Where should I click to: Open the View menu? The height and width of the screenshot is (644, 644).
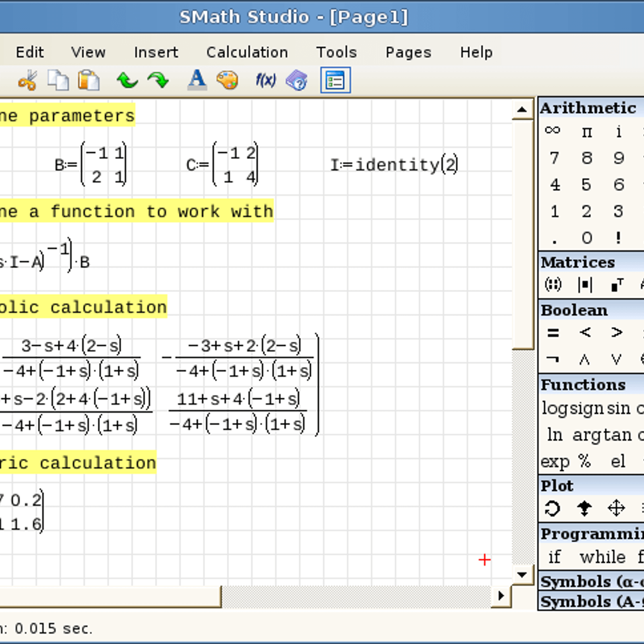pyautogui.click(x=88, y=52)
